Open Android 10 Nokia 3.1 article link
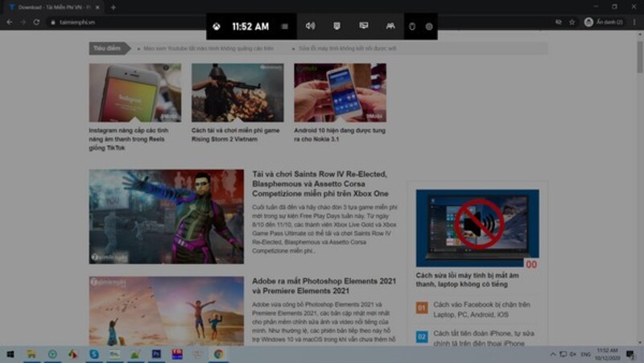 click(340, 134)
